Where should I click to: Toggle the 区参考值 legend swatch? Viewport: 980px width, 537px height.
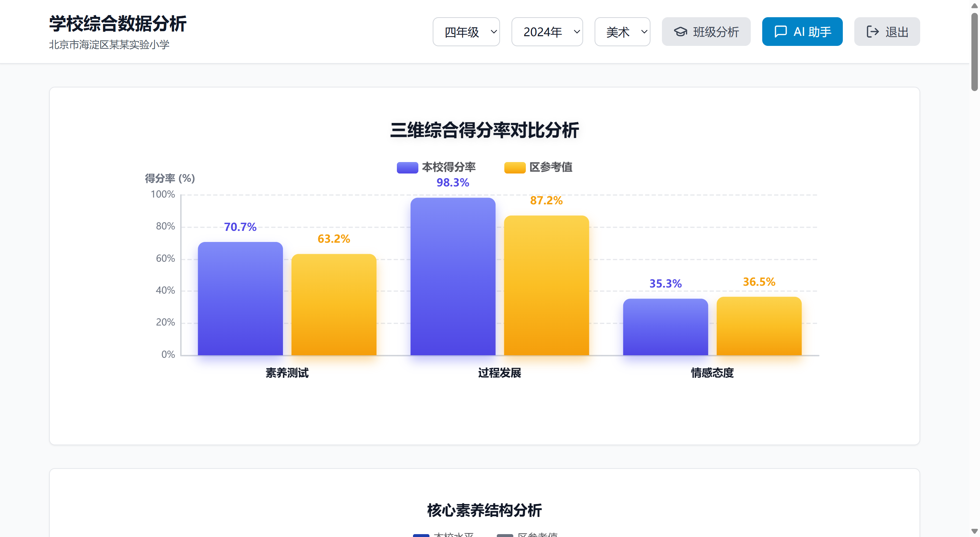(515, 167)
